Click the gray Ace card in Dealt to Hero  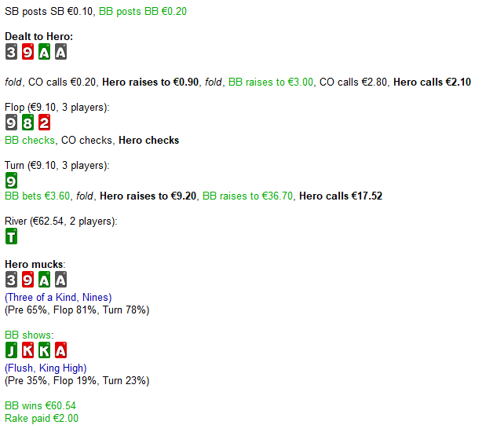coord(60,53)
